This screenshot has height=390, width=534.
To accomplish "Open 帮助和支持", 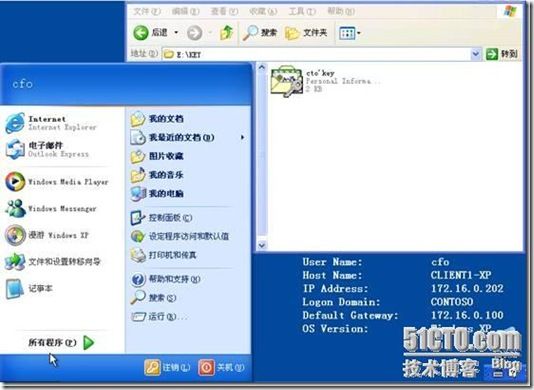I will (166, 279).
